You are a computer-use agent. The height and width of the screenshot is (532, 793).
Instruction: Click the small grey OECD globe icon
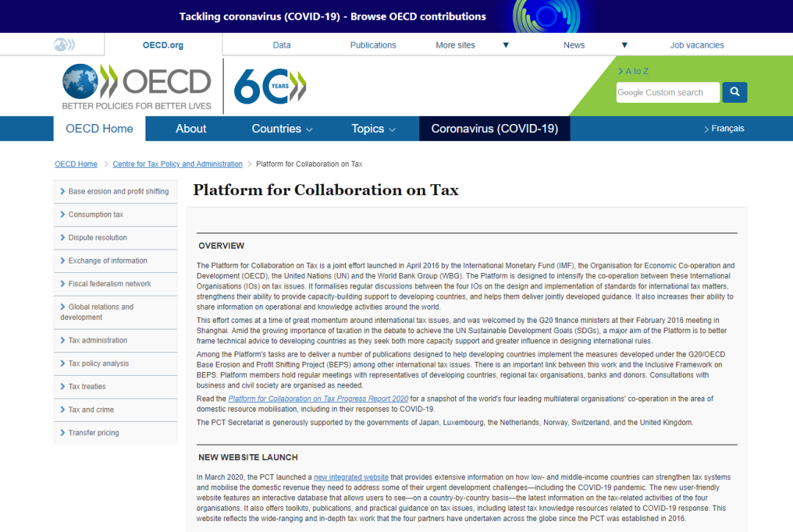[x=64, y=45]
